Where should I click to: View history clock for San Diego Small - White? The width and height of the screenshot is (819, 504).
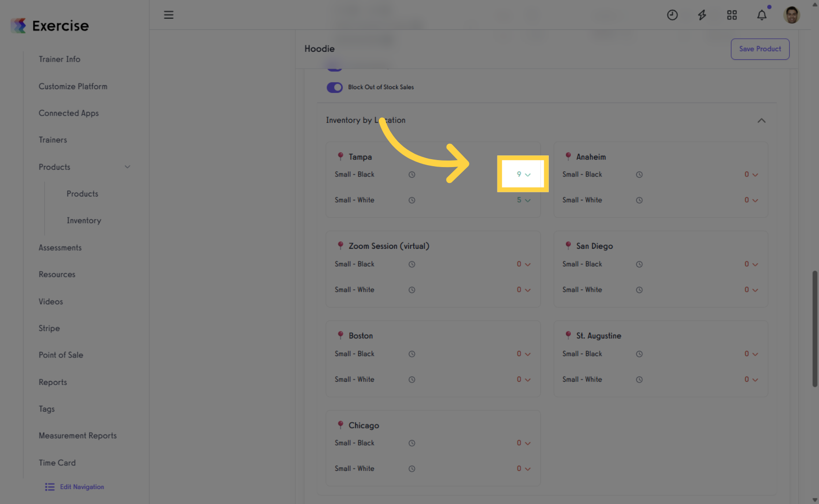point(639,290)
